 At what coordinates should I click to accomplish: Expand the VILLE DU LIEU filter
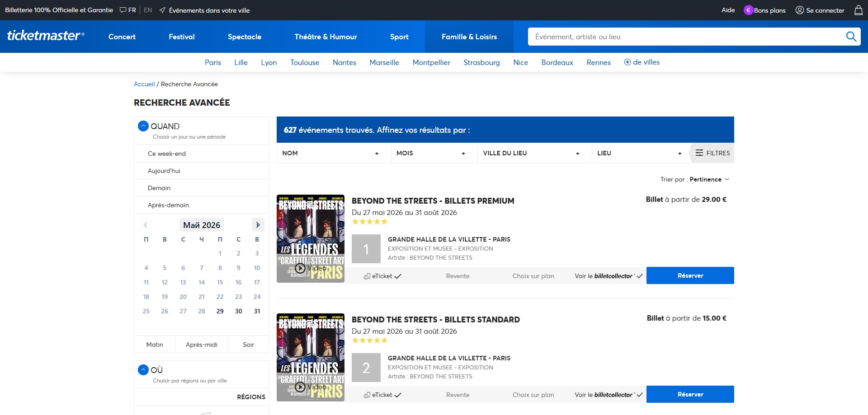pos(534,153)
